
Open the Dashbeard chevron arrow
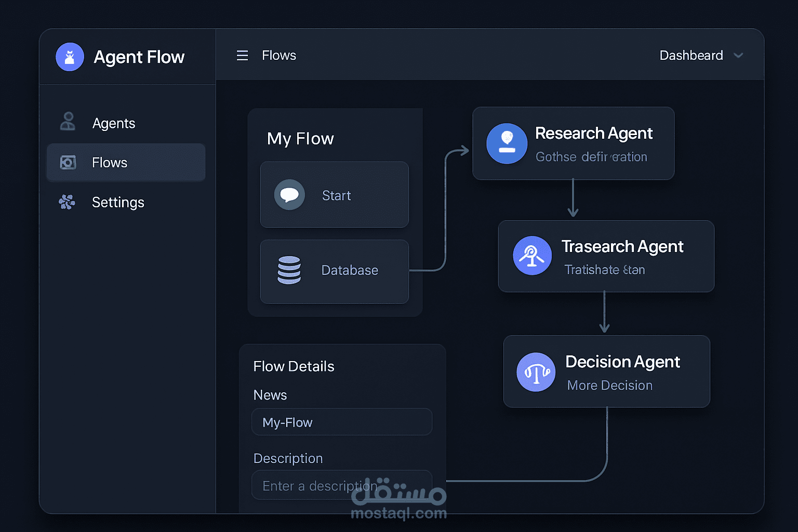pos(739,55)
